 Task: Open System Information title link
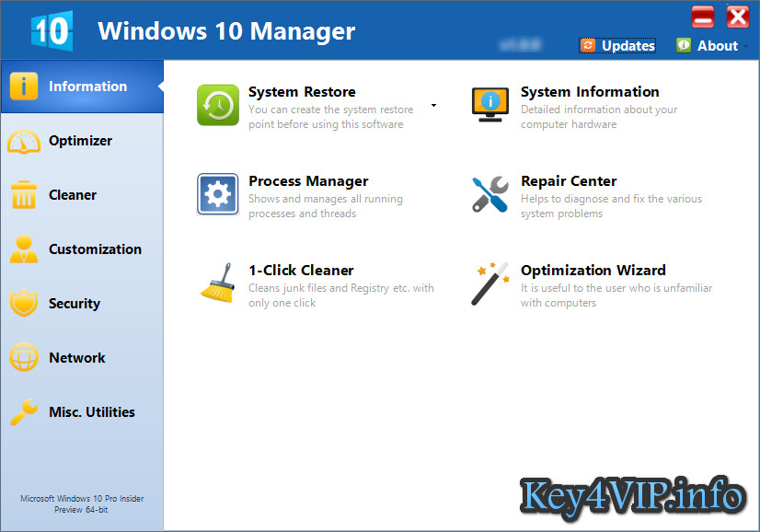tap(590, 92)
